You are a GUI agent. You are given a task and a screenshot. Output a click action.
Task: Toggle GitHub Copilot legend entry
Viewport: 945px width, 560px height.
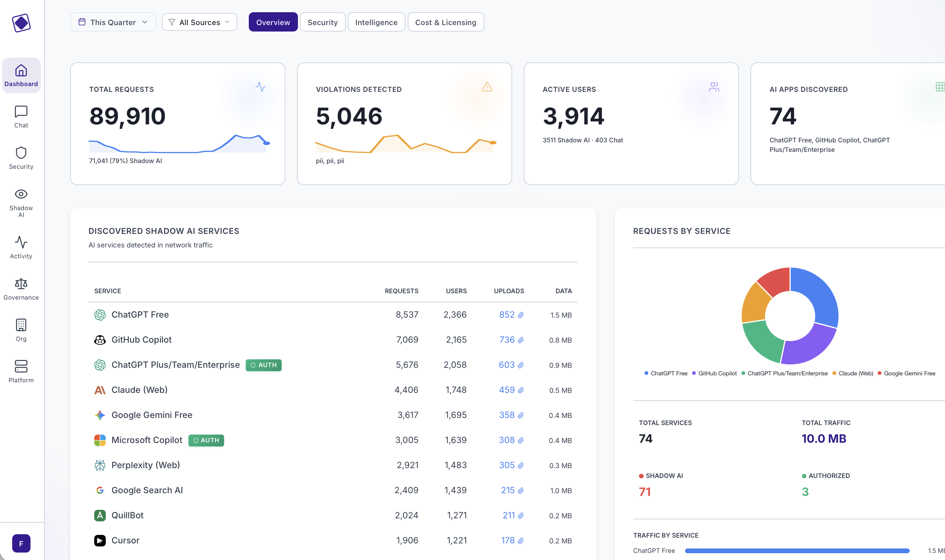click(714, 374)
